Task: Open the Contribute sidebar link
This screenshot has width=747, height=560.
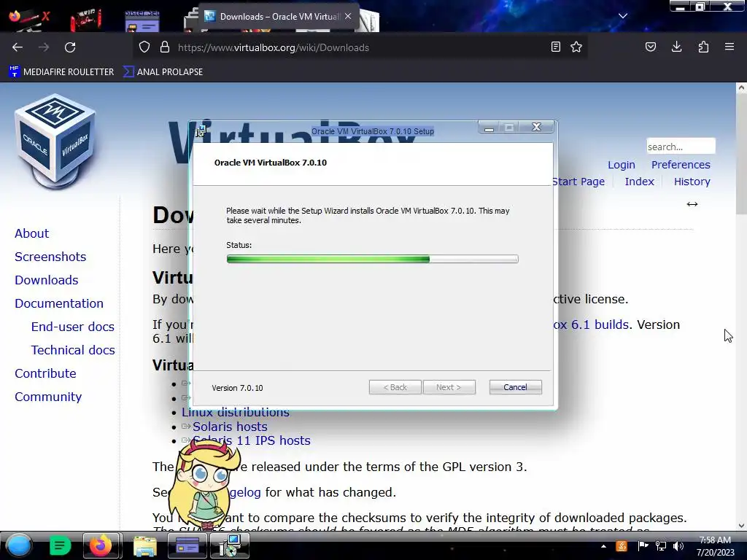Action: 45,373
